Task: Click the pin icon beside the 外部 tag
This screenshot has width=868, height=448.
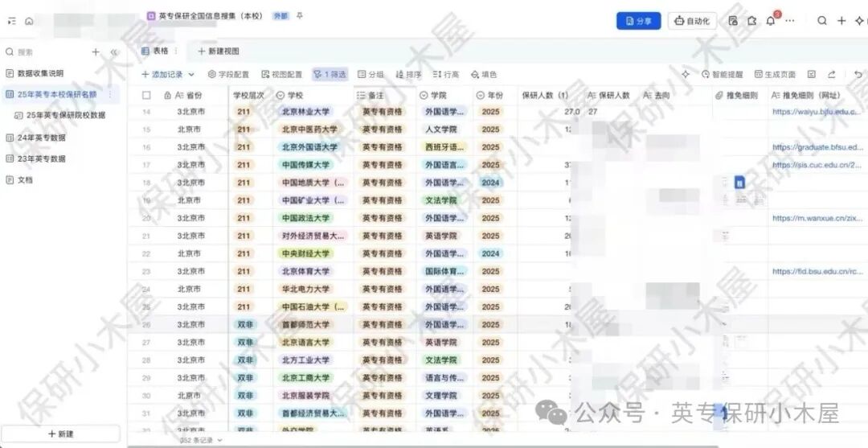Action: click(x=300, y=16)
